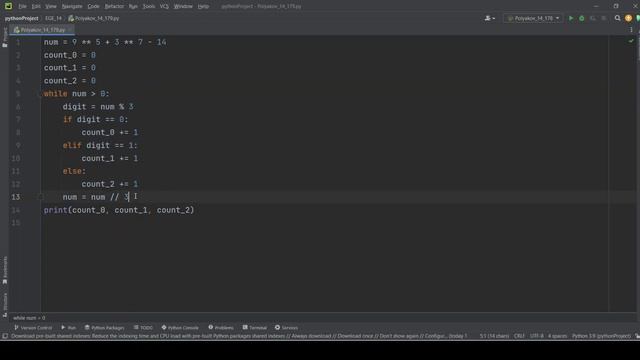Image resolution: width=640 pixels, height=360 pixels.
Task: Click line number 5 in the gutter
Action: [x=18, y=94]
